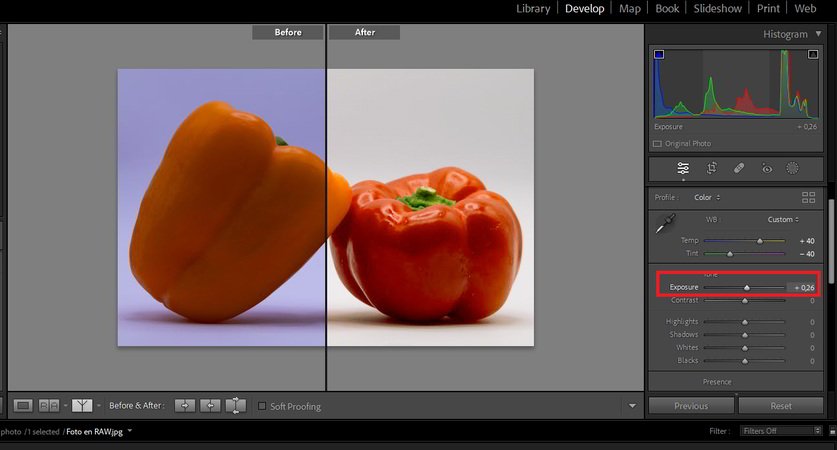The image size is (837, 450).
Task: Click the Tint slider handle
Action: tap(730, 254)
